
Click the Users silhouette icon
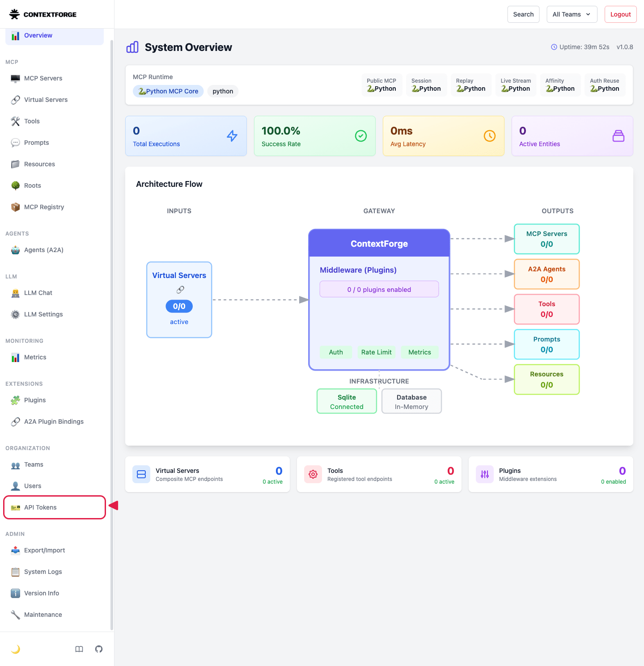click(x=15, y=486)
